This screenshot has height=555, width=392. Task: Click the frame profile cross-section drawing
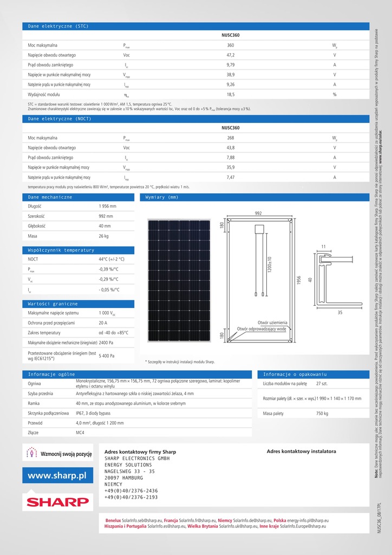[337, 280]
